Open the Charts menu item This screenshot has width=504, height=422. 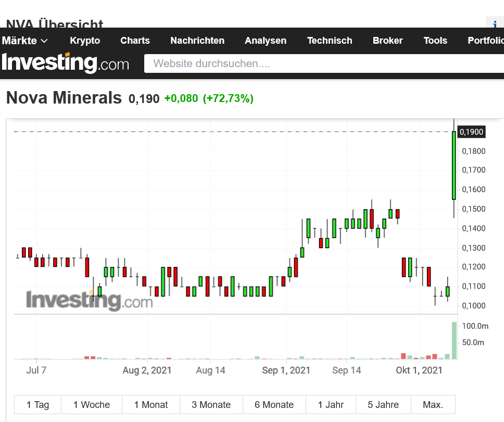click(x=135, y=41)
